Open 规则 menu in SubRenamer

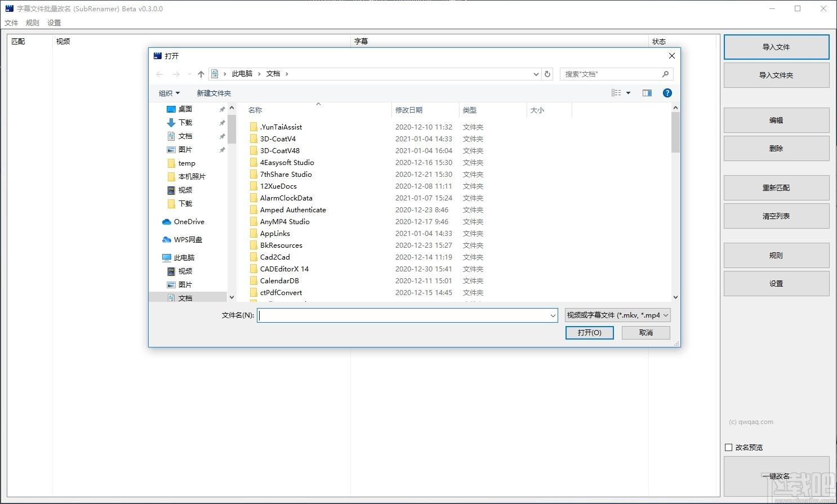click(x=33, y=23)
